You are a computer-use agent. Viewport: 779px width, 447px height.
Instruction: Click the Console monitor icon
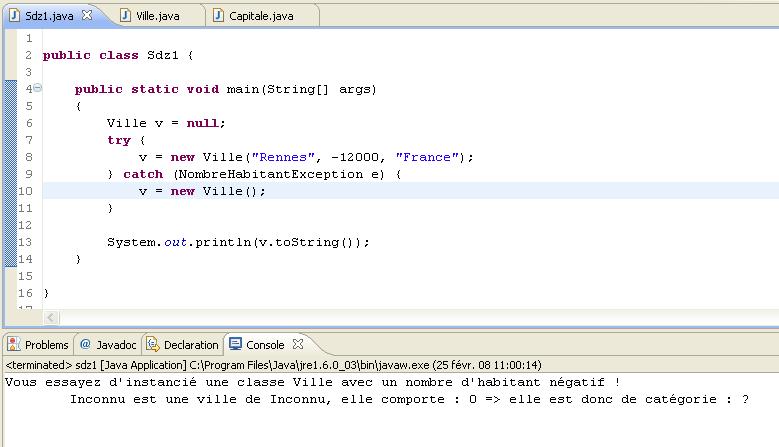pyautogui.click(x=235, y=344)
